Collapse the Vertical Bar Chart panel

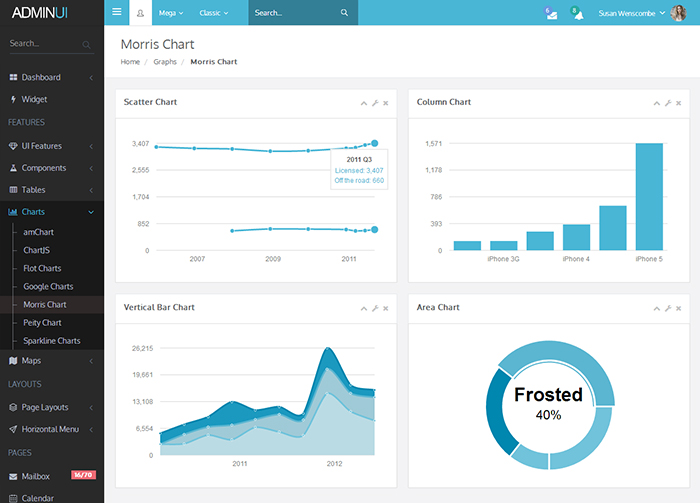click(x=364, y=308)
